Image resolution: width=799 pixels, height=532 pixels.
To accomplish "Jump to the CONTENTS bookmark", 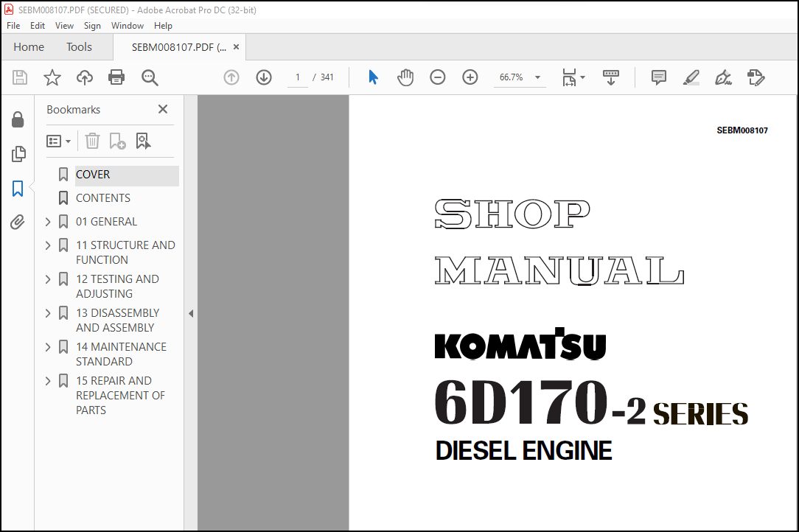I will point(103,197).
